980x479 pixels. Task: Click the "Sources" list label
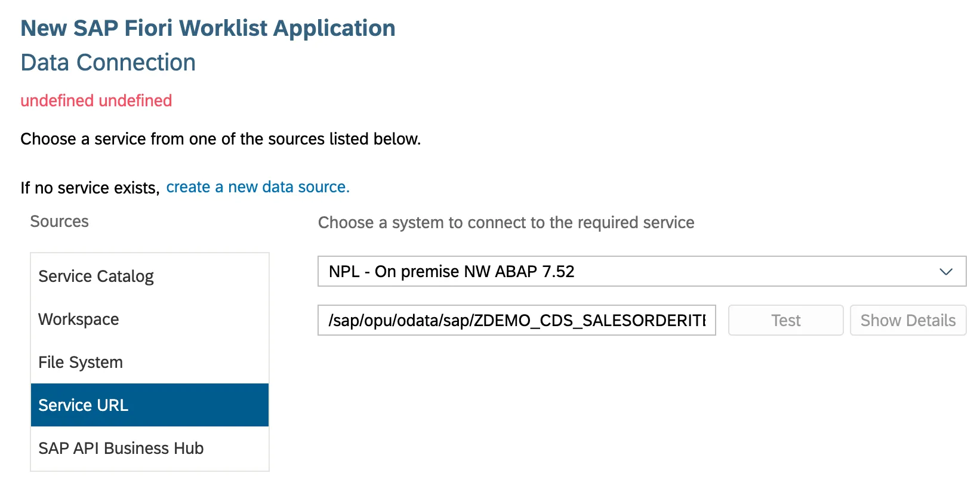point(59,222)
